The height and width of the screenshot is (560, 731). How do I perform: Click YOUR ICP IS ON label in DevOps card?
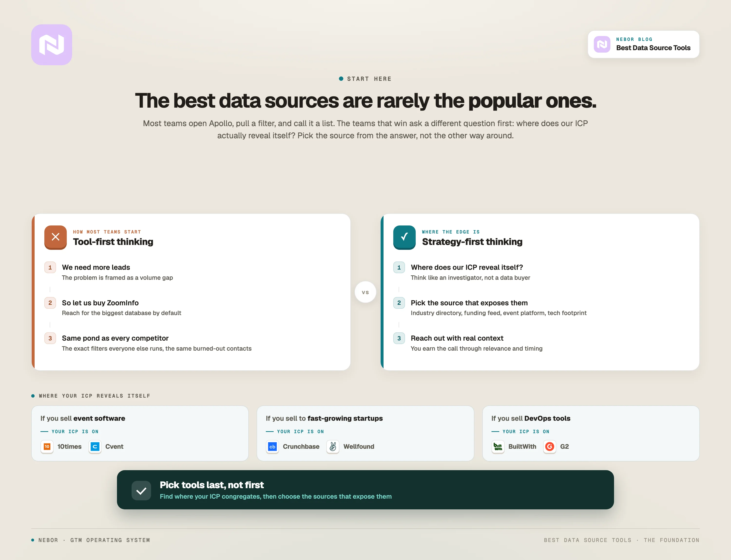click(x=526, y=431)
